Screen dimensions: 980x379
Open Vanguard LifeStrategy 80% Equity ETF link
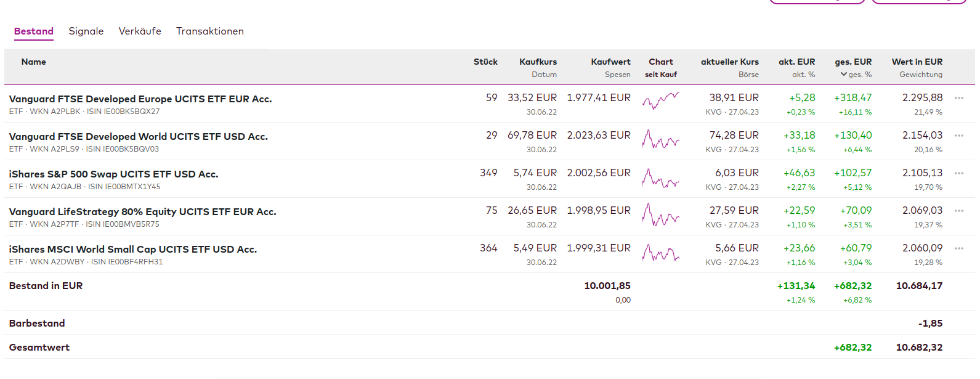pyautogui.click(x=143, y=211)
